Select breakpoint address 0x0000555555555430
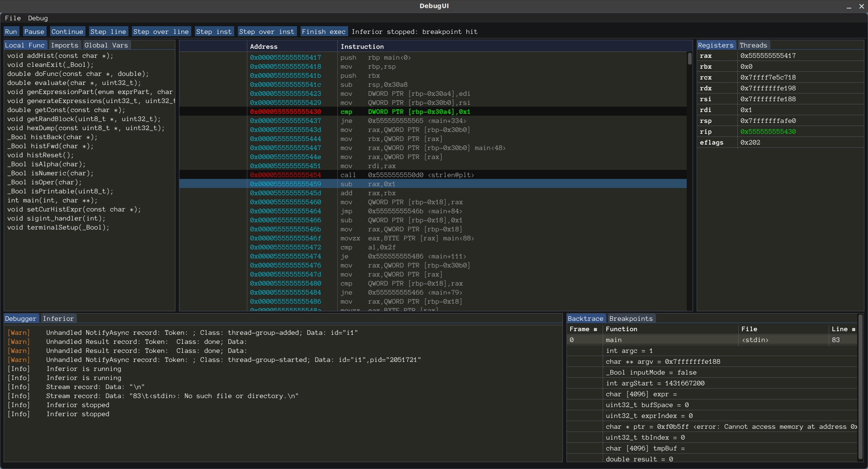 (x=286, y=112)
